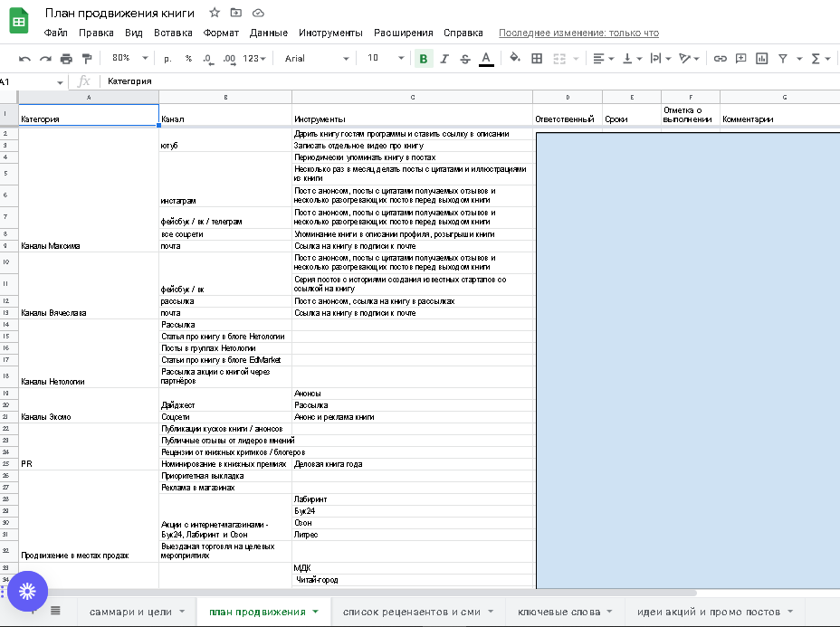Click the formula bar input field
Viewport: 840px width, 627px height.
(x=453, y=81)
